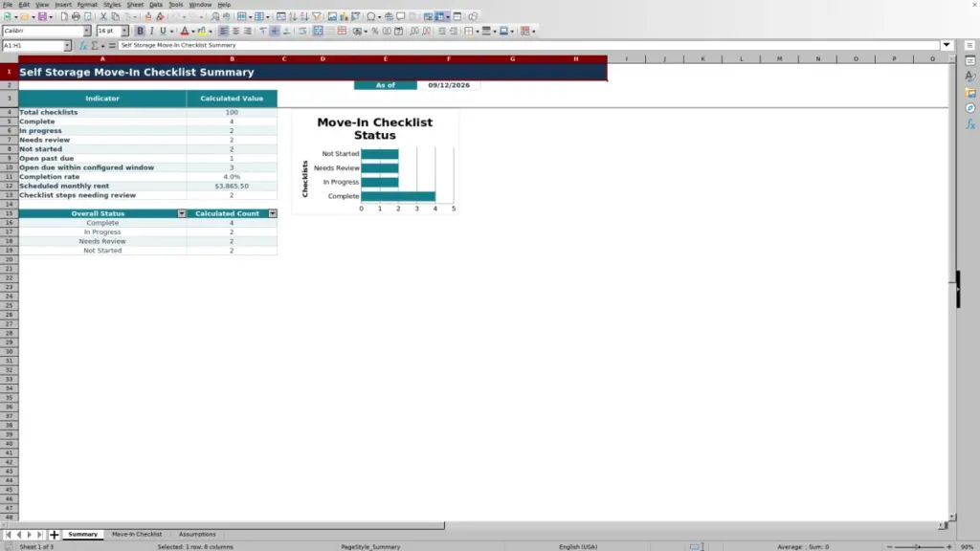Select column K header
Viewport: 980px width, 551px height.
(702, 58)
